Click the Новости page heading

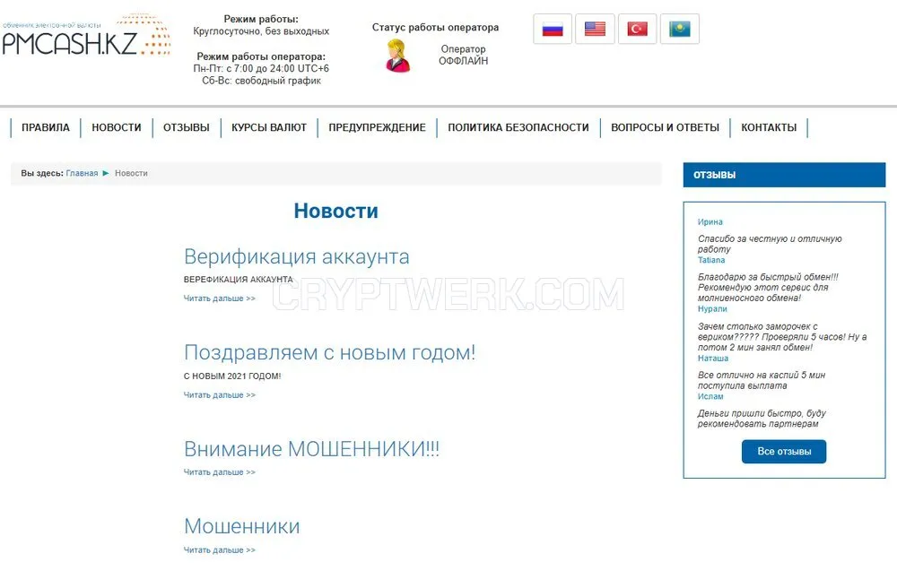point(335,211)
